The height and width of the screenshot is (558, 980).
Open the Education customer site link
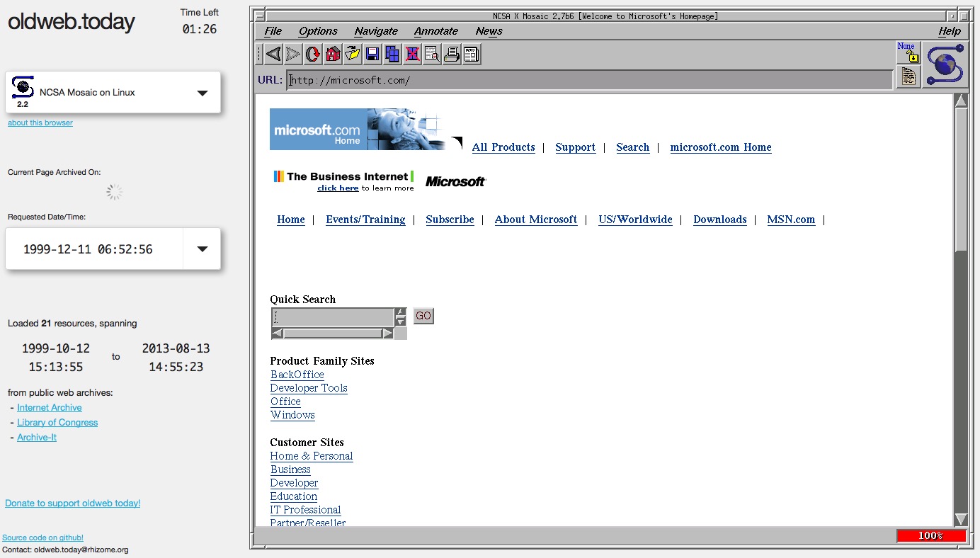[x=294, y=496]
